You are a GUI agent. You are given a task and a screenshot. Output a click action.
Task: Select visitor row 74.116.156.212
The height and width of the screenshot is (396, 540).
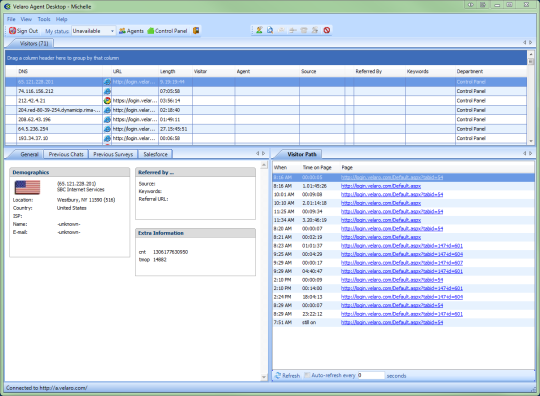[x=266, y=91]
